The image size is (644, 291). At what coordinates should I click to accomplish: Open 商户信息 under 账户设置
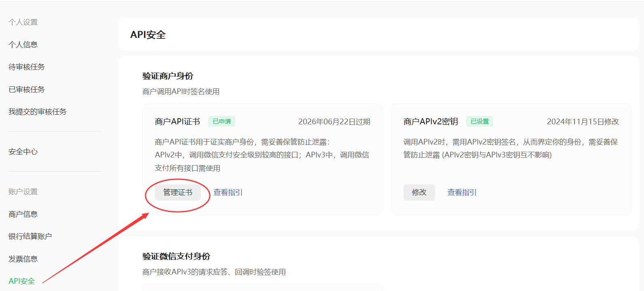coord(23,214)
